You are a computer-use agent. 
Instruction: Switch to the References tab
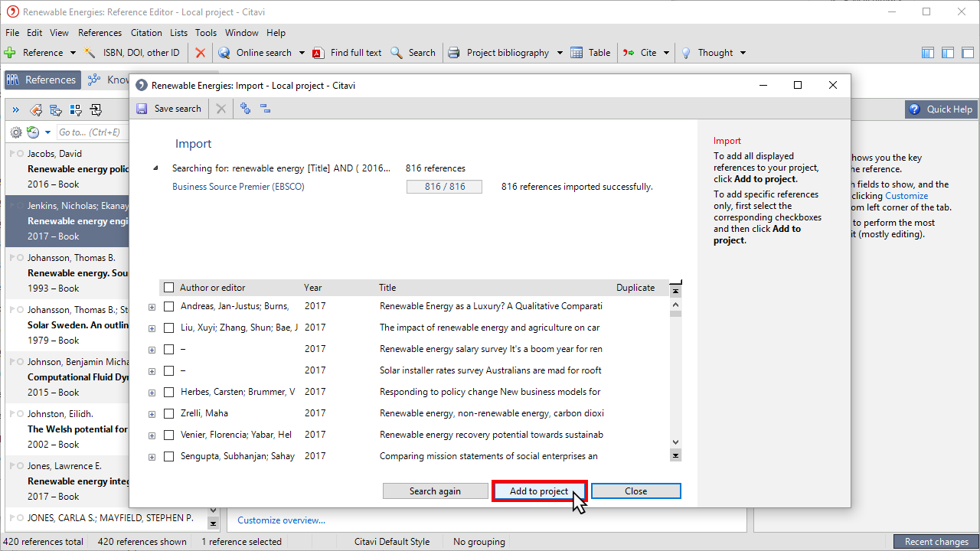tap(42, 80)
